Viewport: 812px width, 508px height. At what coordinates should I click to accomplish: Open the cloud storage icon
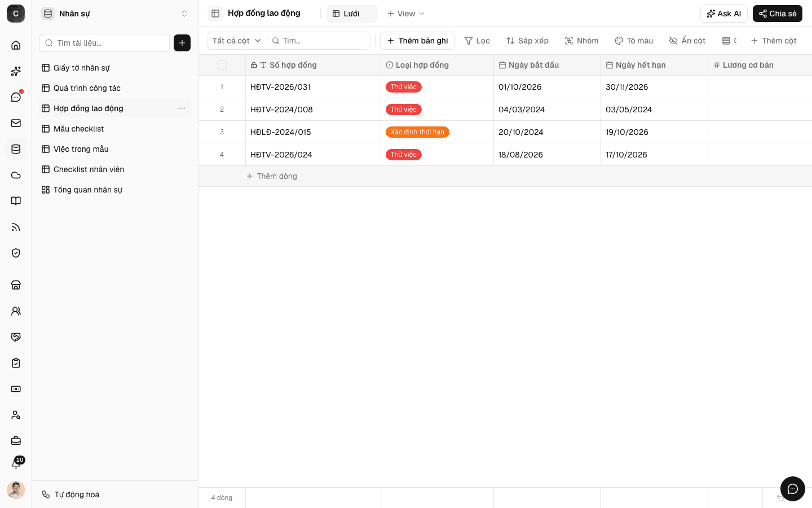[16, 175]
